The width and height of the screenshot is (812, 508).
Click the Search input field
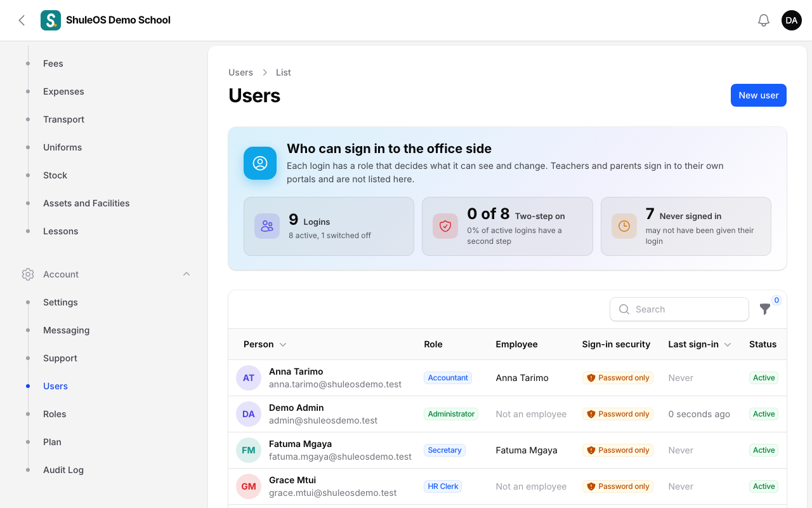coord(679,309)
